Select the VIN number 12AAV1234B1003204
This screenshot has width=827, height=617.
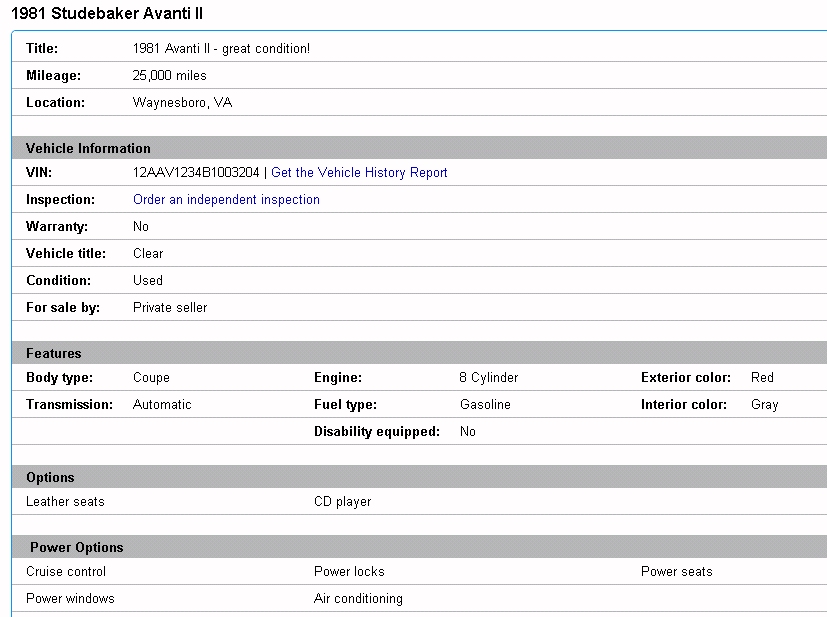[x=196, y=173]
